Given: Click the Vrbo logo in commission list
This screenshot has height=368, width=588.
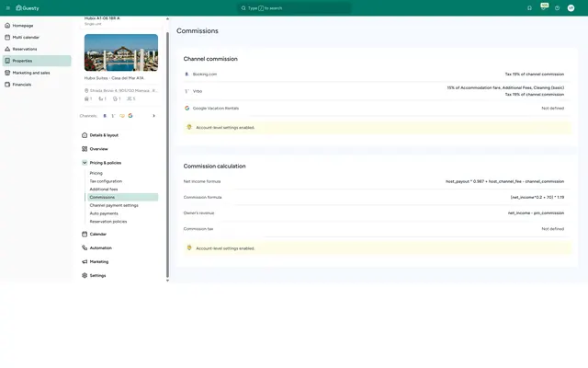Looking at the screenshot, I should (187, 91).
